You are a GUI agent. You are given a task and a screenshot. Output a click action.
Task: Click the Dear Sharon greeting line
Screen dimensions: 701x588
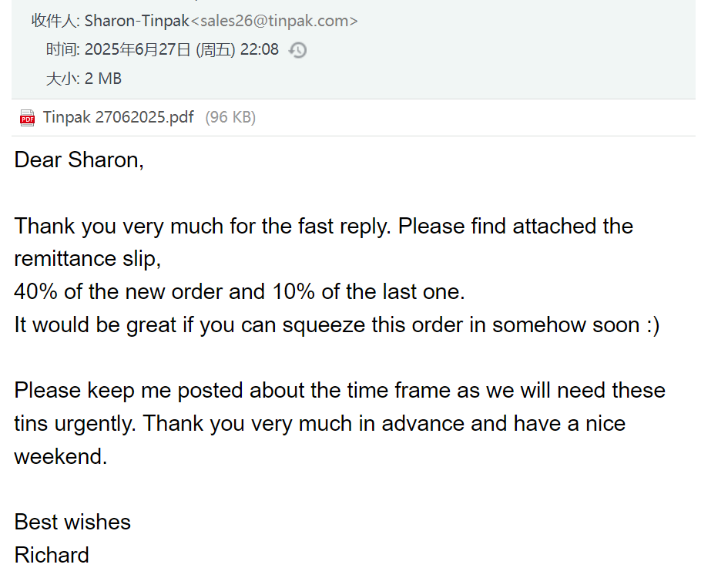click(x=79, y=160)
